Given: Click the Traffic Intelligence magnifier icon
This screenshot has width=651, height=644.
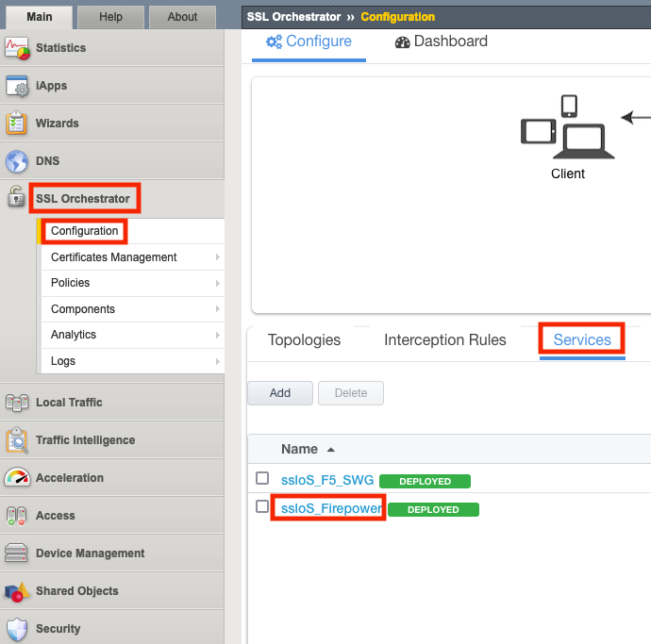Looking at the screenshot, I should [x=17, y=440].
